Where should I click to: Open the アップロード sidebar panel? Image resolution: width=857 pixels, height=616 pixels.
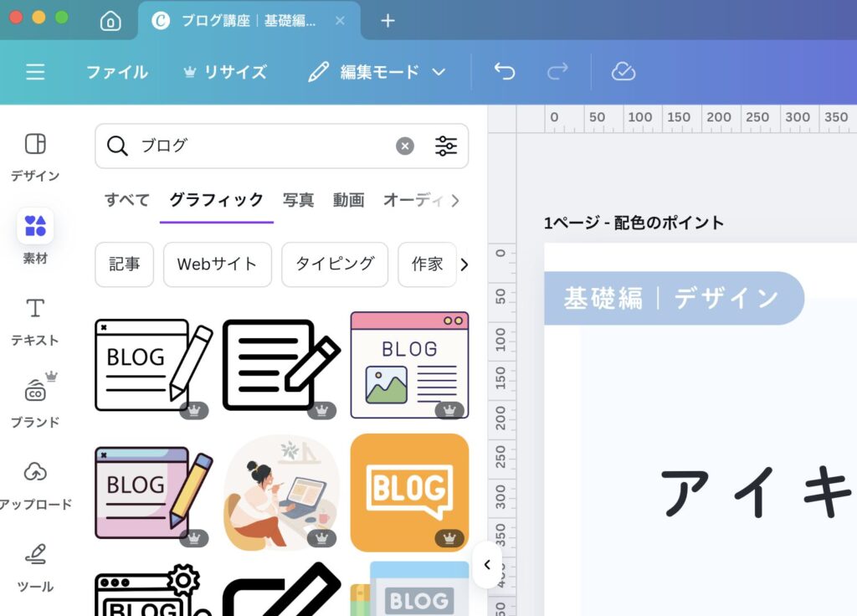coord(35,485)
